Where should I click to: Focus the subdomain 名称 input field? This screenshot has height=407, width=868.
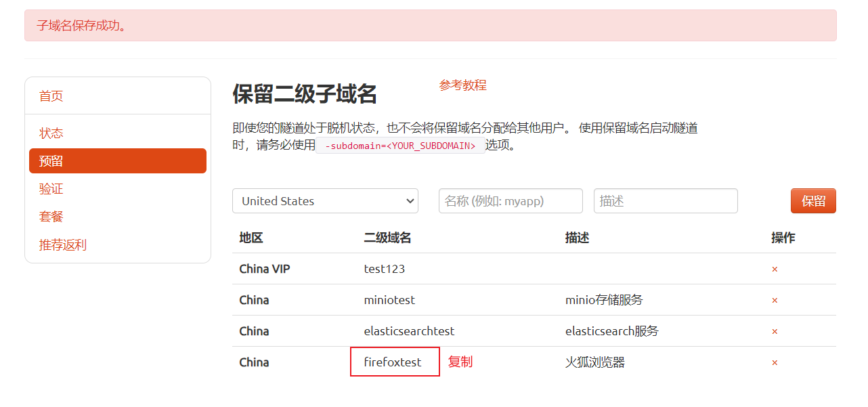pos(511,201)
